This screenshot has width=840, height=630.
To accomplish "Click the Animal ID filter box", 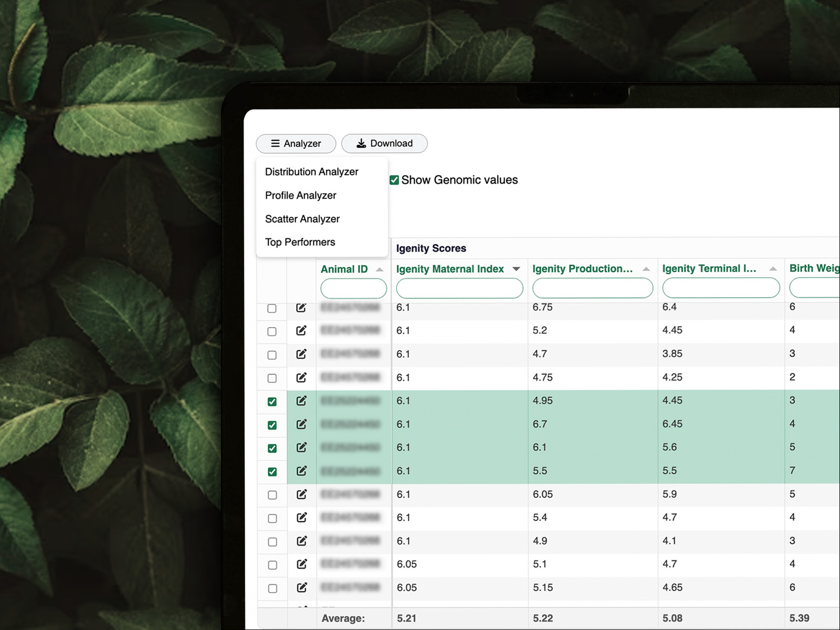I will click(x=353, y=288).
